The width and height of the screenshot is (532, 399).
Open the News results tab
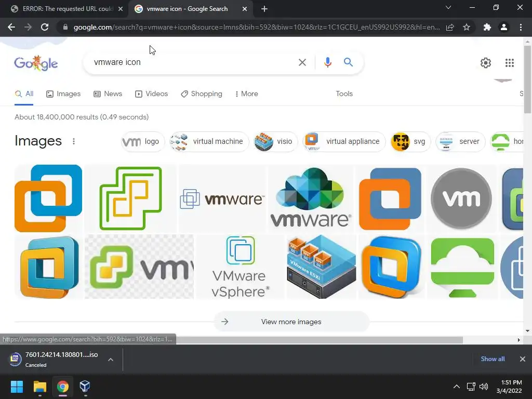(108, 94)
